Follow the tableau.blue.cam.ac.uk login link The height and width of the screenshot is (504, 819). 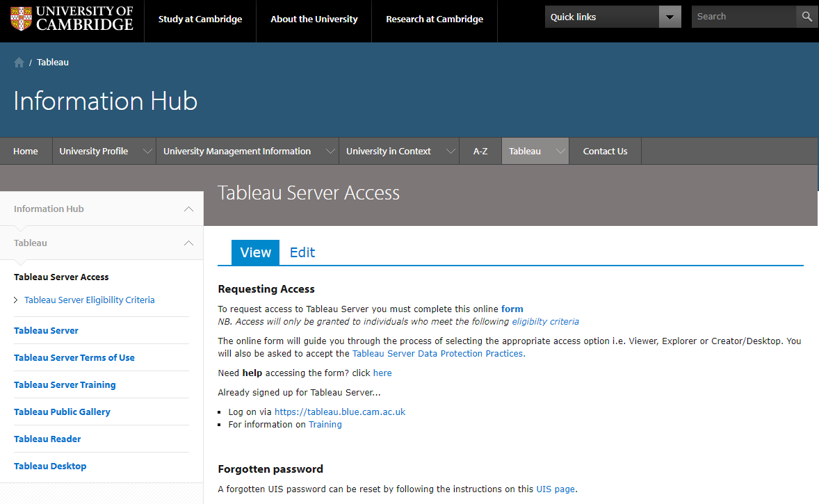339,412
